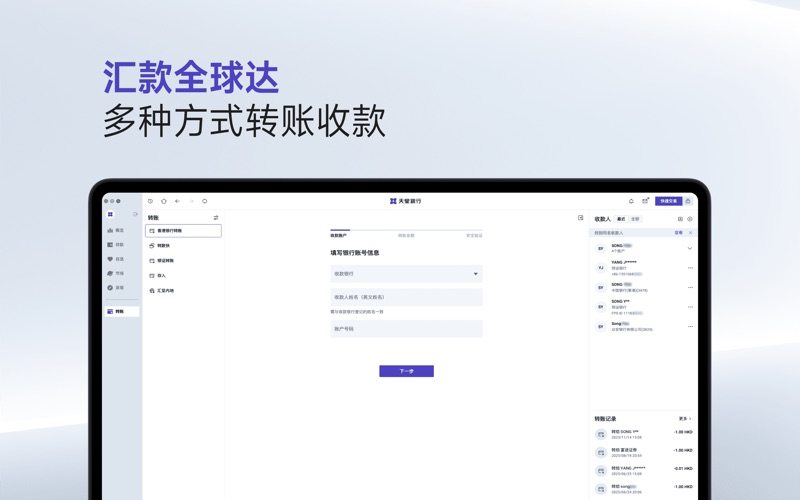Reload the page with refresh icon
The height and width of the screenshot is (500, 800).
tap(205, 201)
